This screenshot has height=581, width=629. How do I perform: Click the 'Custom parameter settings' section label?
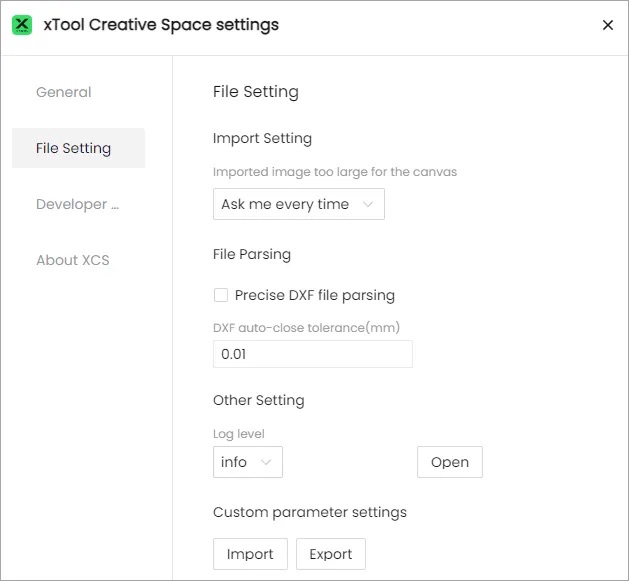click(310, 512)
